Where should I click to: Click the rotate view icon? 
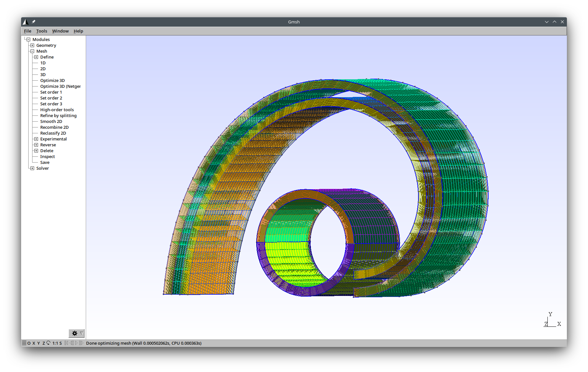tap(48, 343)
